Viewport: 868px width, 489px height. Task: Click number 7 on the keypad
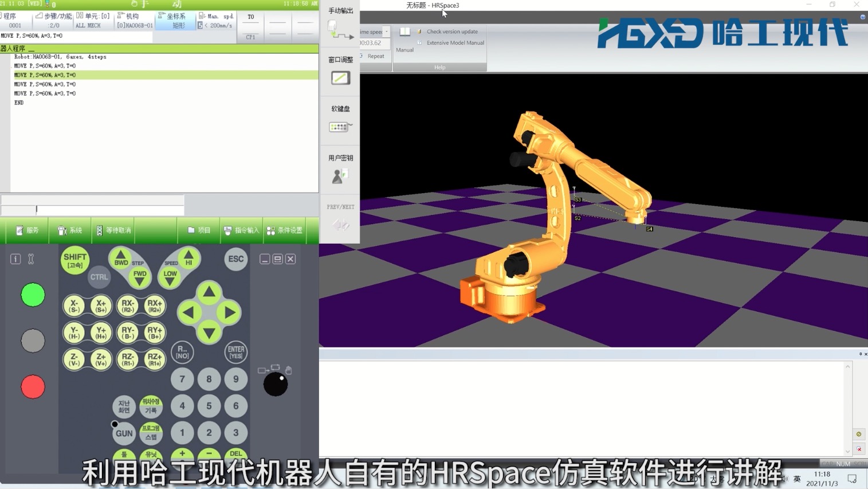(182, 379)
